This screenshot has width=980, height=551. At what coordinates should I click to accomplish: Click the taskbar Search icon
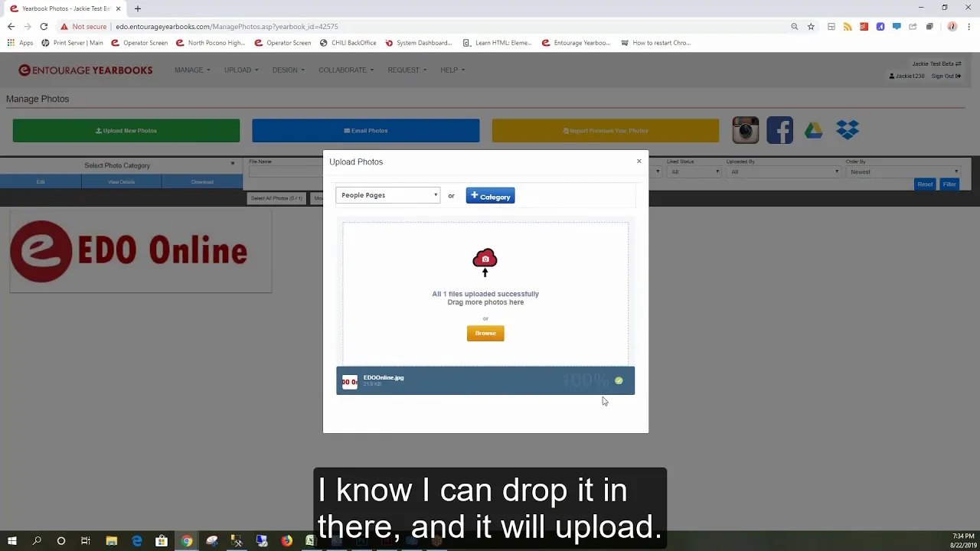[x=37, y=541]
